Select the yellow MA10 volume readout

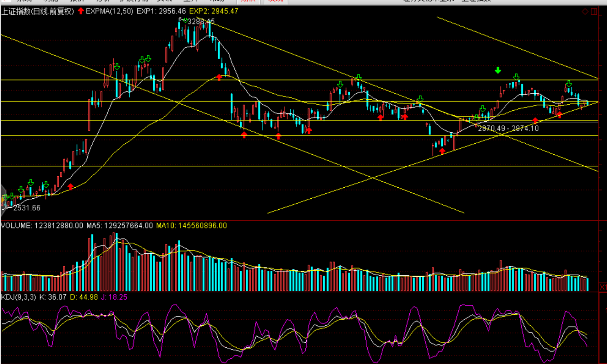(x=191, y=226)
